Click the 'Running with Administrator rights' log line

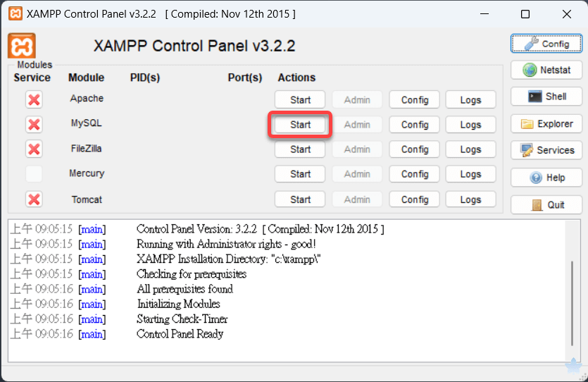click(x=226, y=244)
